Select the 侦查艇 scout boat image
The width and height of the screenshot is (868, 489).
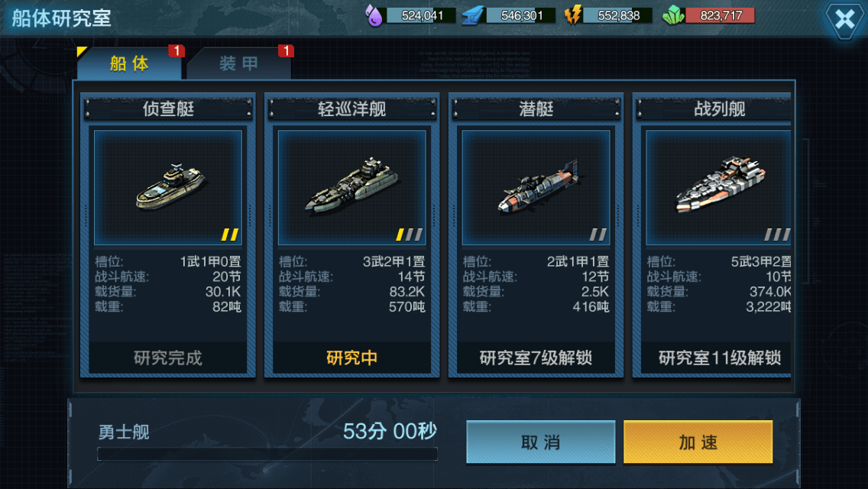[x=168, y=188]
